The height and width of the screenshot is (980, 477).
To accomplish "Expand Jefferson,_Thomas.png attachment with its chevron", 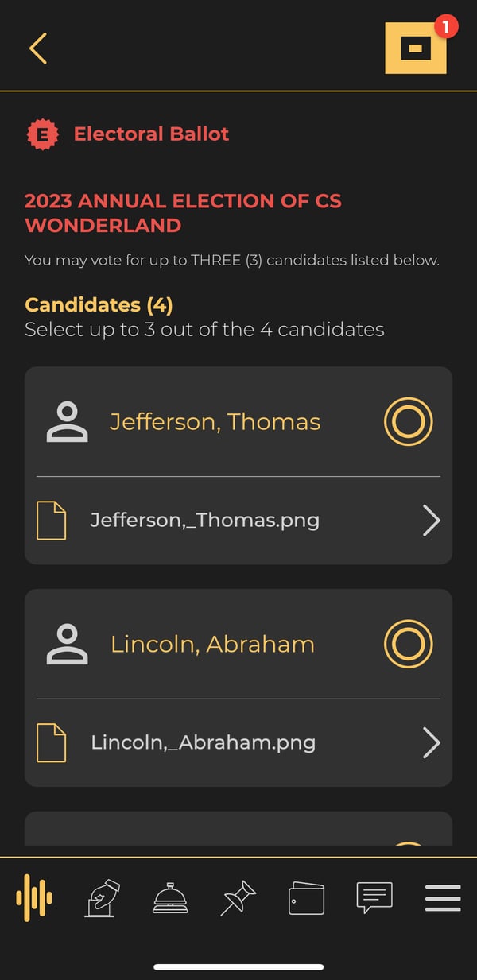I will [x=431, y=521].
